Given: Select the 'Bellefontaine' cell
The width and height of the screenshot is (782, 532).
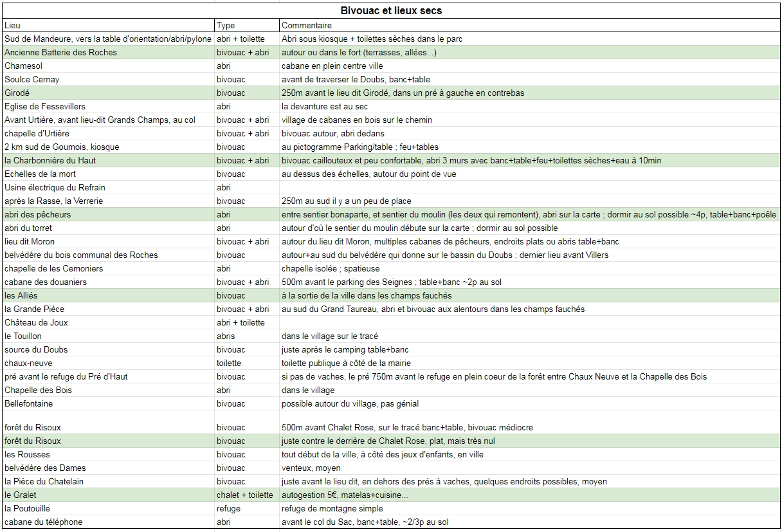Looking at the screenshot, I should point(109,404).
